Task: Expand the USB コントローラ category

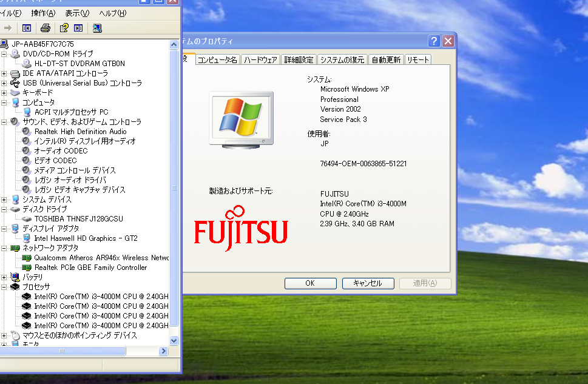Action: 4,83
